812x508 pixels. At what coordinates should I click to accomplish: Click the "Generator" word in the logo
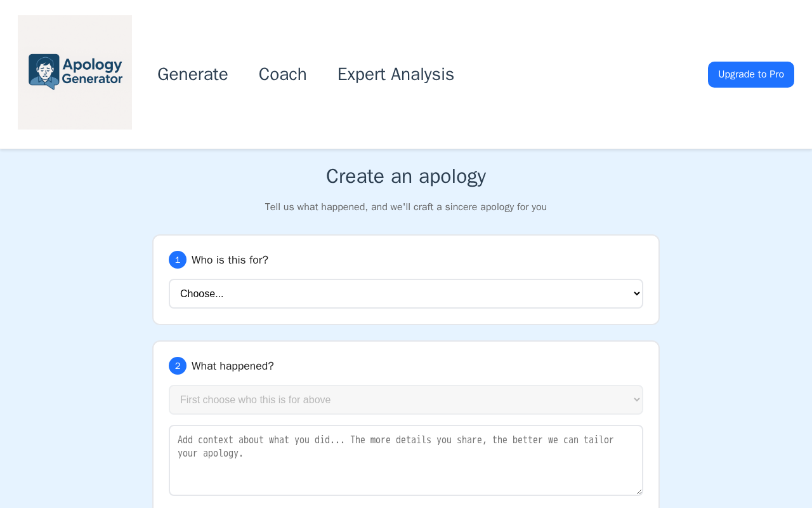(93, 79)
